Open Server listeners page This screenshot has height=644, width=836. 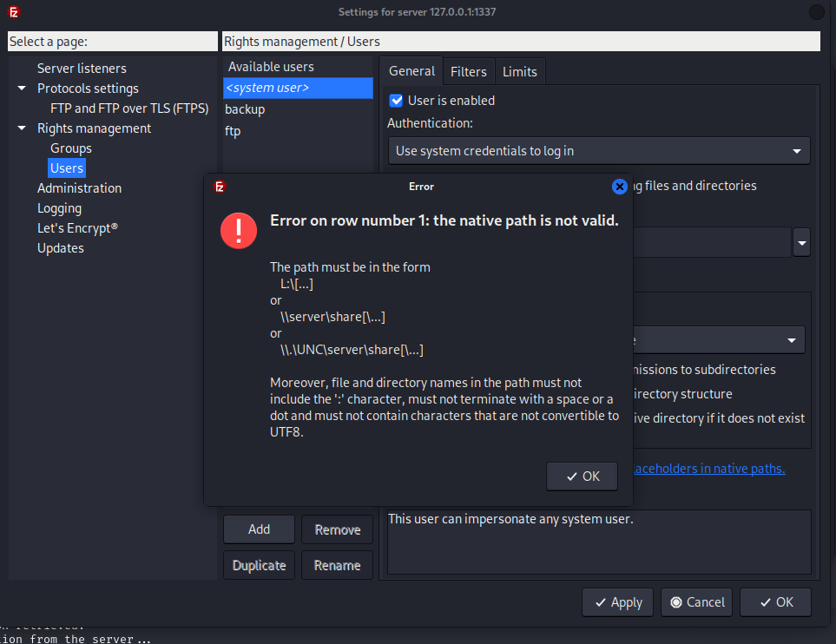82,69
